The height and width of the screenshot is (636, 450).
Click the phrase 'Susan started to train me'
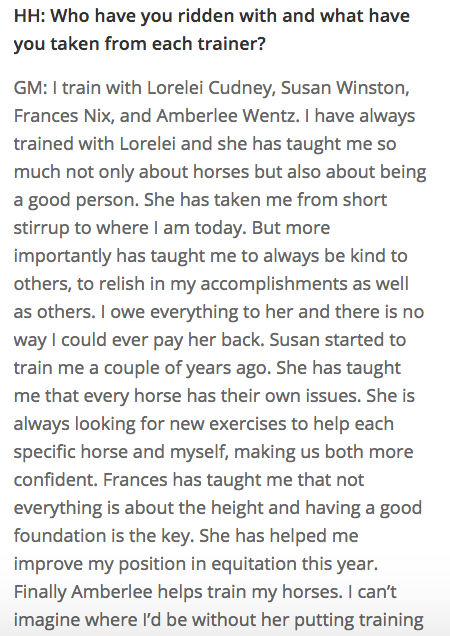[210, 354]
